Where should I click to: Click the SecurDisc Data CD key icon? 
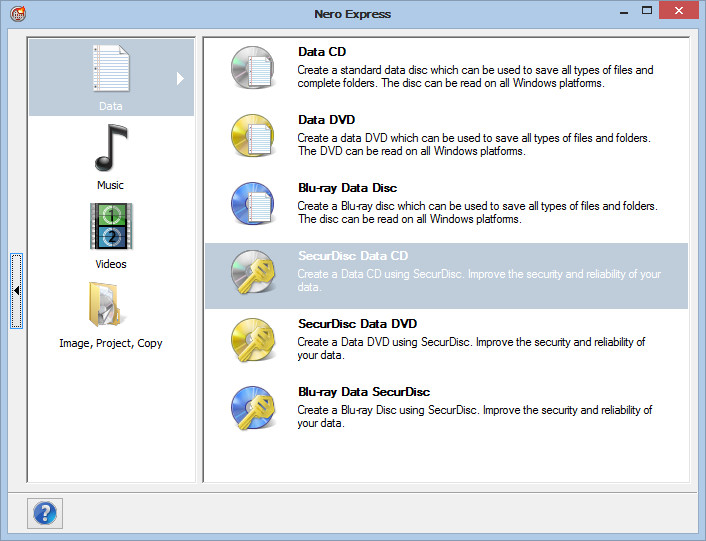(x=253, y=272)
